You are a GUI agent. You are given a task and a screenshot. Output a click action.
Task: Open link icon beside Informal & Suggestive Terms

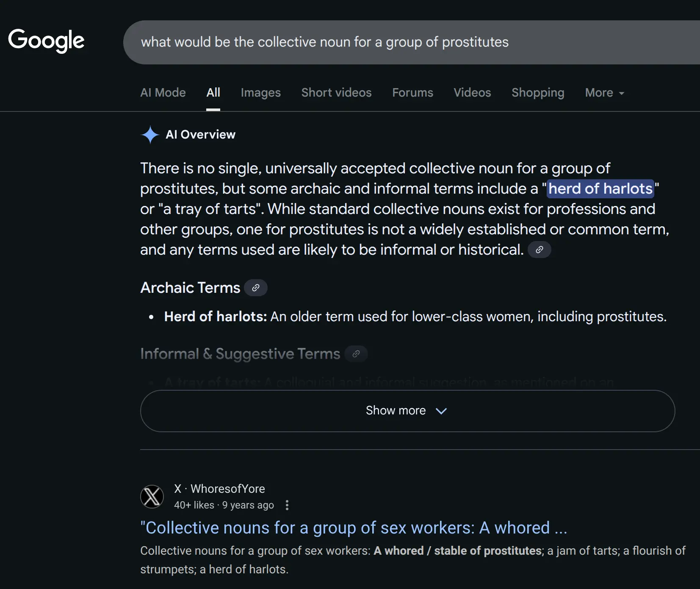(356, 354)
